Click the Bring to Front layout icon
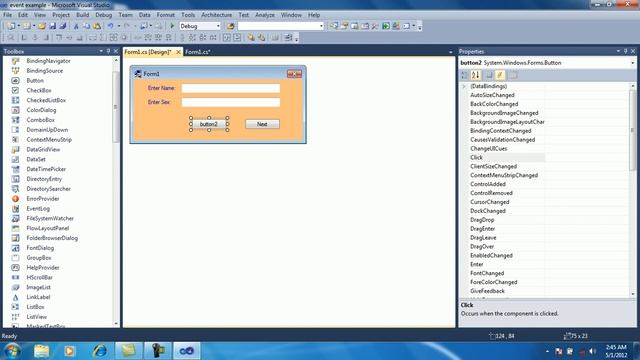 click(x=251, y=38)
